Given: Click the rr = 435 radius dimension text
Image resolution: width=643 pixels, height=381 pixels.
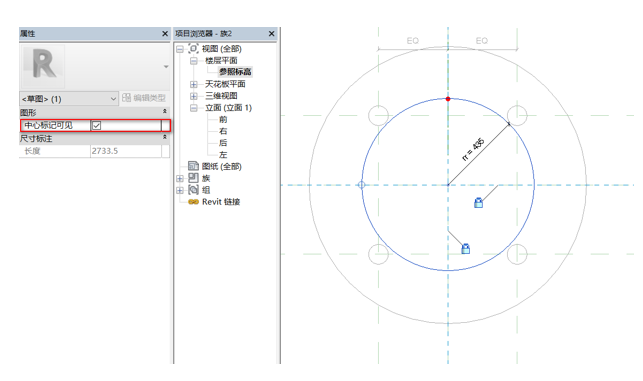Looking at the screenshot, I should tap(473, 150).
